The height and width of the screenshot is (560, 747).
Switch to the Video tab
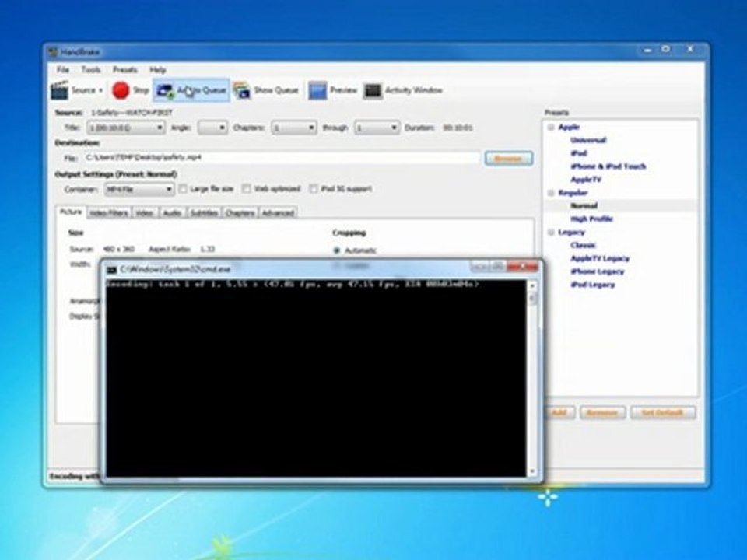(x=145, y=213)
